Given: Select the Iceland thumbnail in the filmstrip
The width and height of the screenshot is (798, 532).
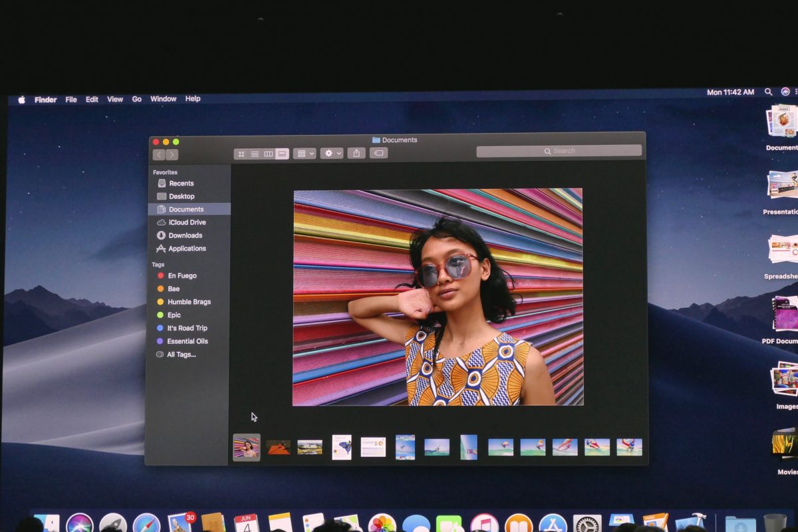Looking at the screenshot, I should [x=310, y=447].
